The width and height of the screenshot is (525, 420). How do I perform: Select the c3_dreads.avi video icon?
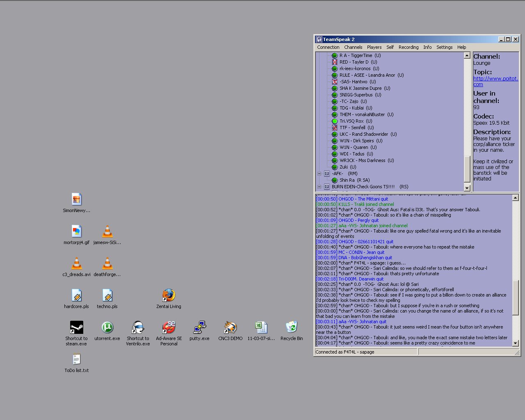pos(77,263)
